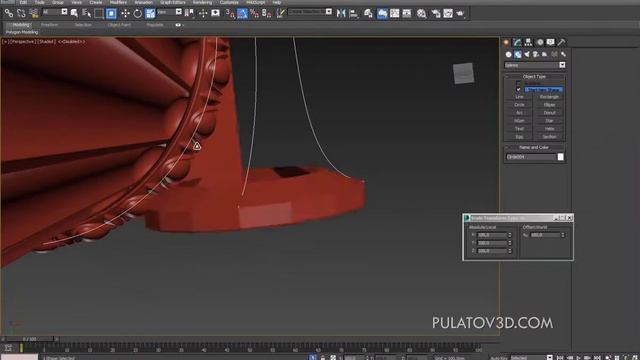
Task: Activate the Select Object tool
Action: [74, 13]
